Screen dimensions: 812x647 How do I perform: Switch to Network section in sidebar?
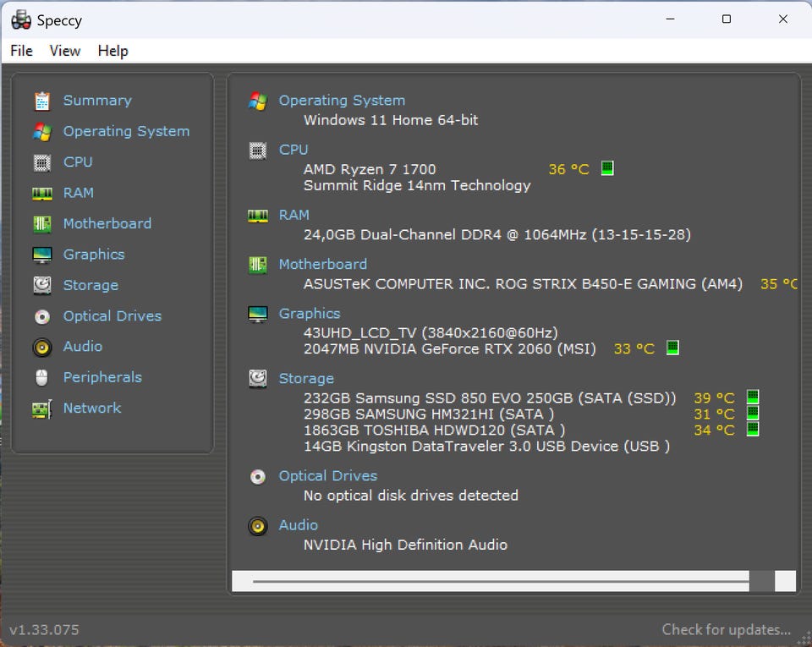(92, 408)
